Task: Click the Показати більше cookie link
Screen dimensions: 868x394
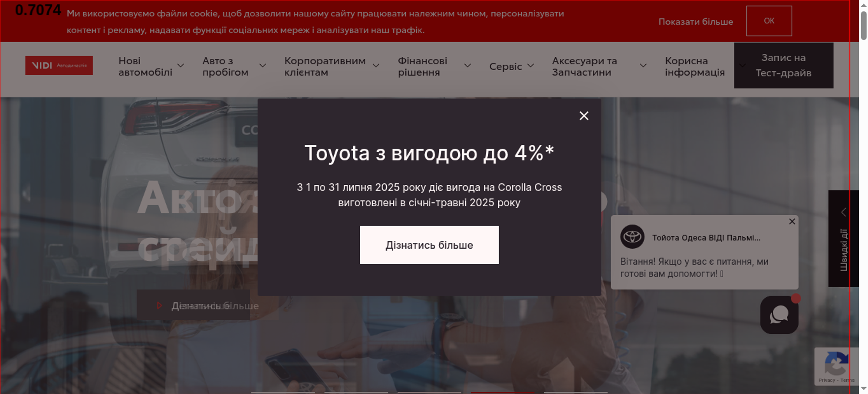Action: [x=695, y=22]
